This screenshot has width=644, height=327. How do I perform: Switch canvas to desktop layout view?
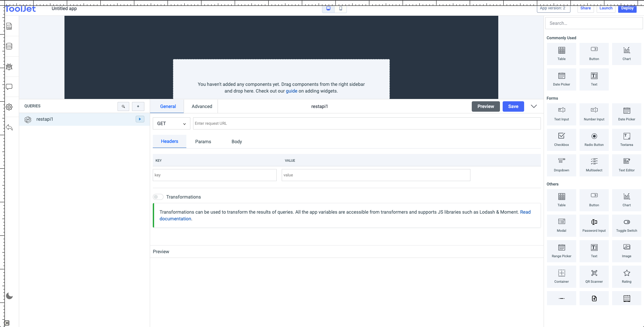328,9
